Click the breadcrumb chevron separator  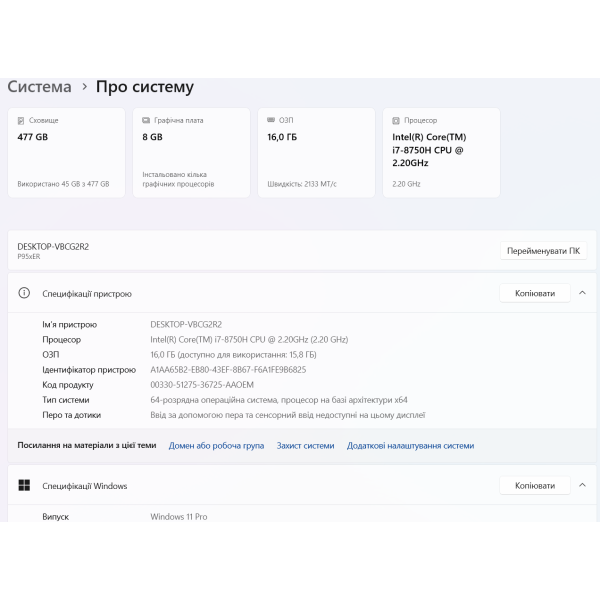[x=85, y=87]
